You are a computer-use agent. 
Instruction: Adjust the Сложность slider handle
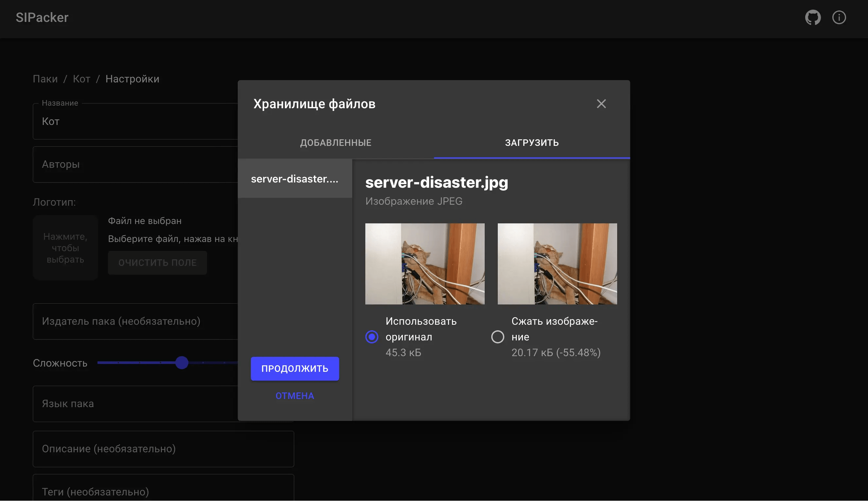pyautogui.click(x=182, y=363)
